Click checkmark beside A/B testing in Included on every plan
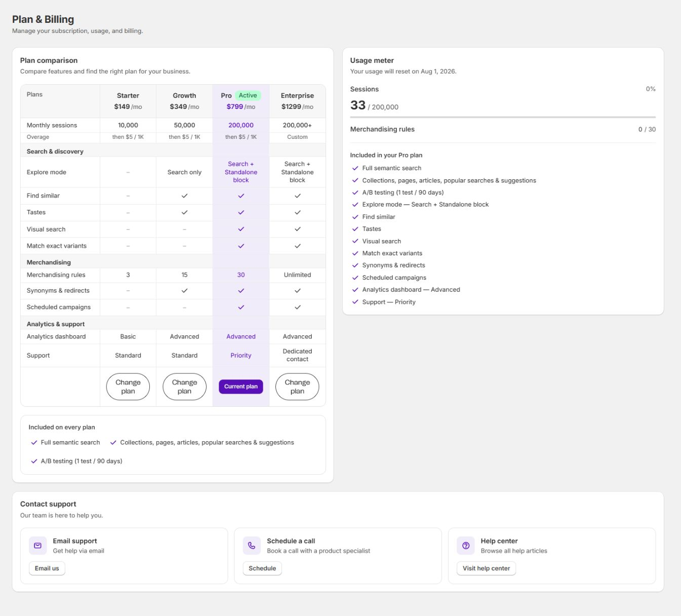The image size is (681, 616). (x=34, y=461)
